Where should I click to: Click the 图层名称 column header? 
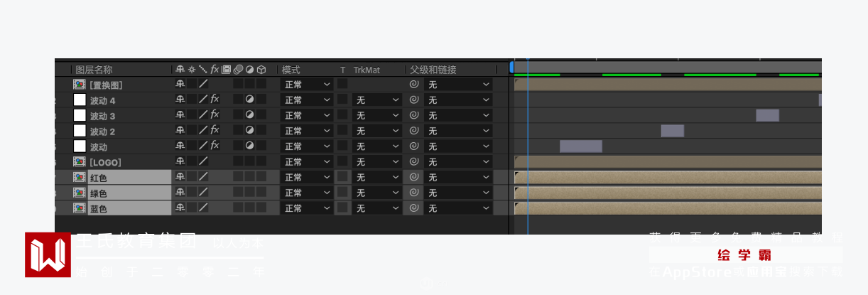click(x=94, y=70)
